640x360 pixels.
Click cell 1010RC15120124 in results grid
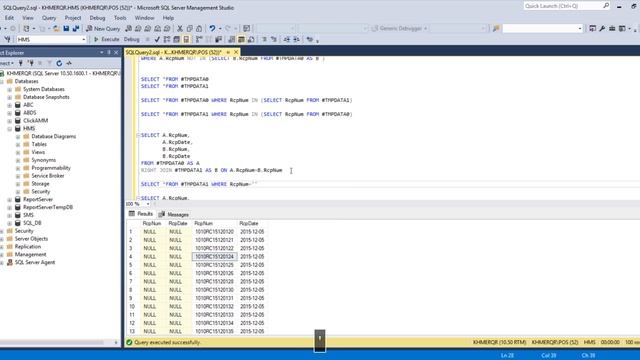tap(214, 257)
